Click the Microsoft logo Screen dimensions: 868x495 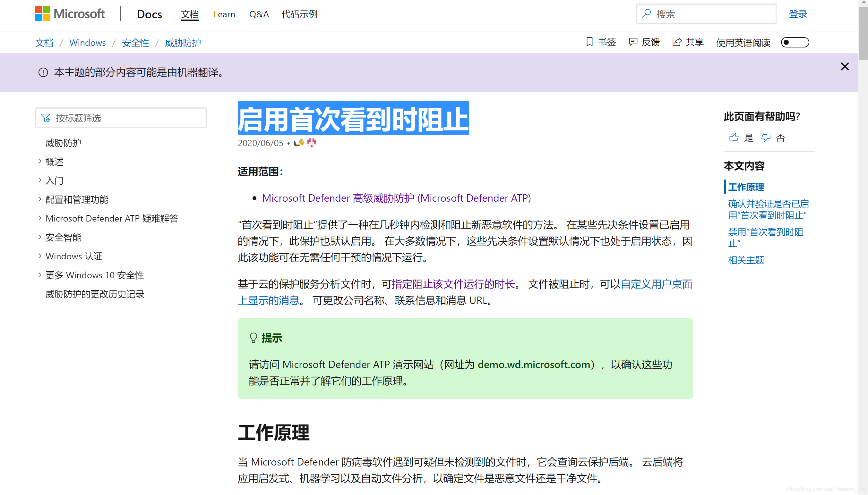70,13
